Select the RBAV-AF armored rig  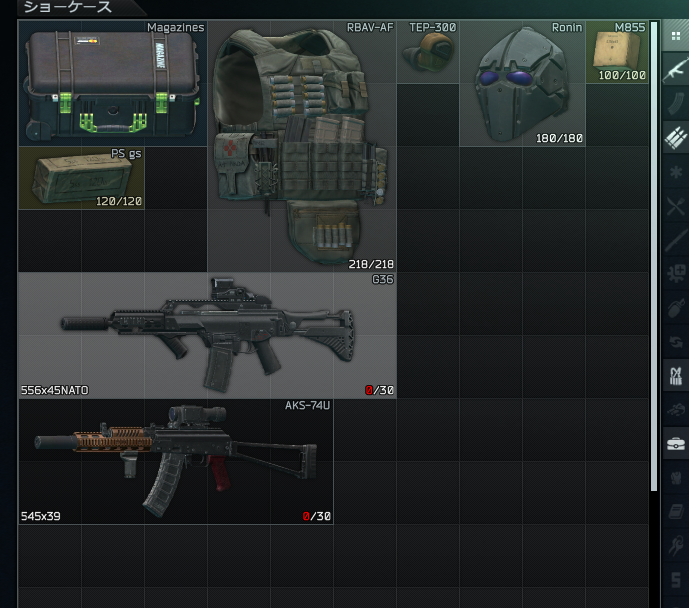(302, 146)
